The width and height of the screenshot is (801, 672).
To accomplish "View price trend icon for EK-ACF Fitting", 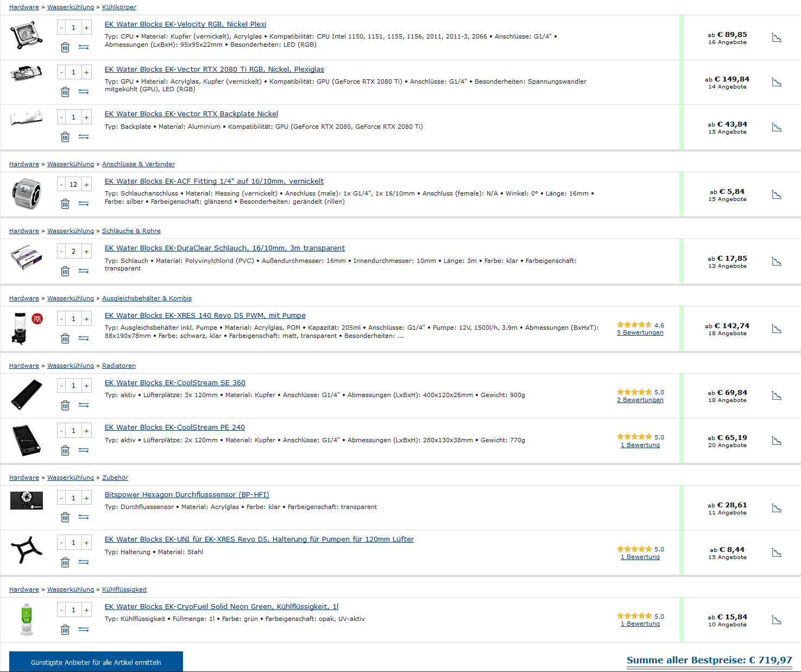I will click(777, 194).
